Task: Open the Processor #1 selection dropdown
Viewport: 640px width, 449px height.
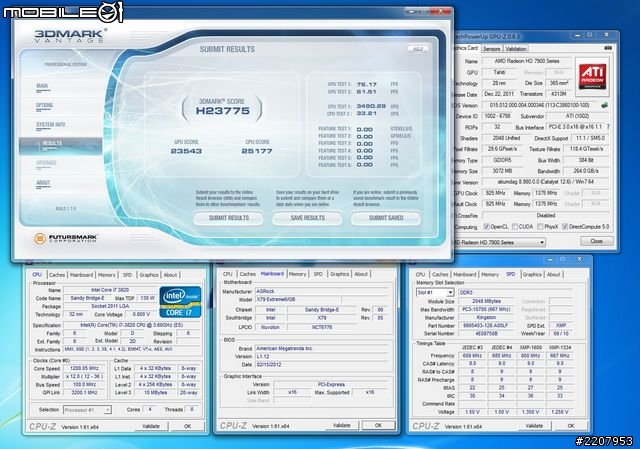Action: (x=107, y=410)
